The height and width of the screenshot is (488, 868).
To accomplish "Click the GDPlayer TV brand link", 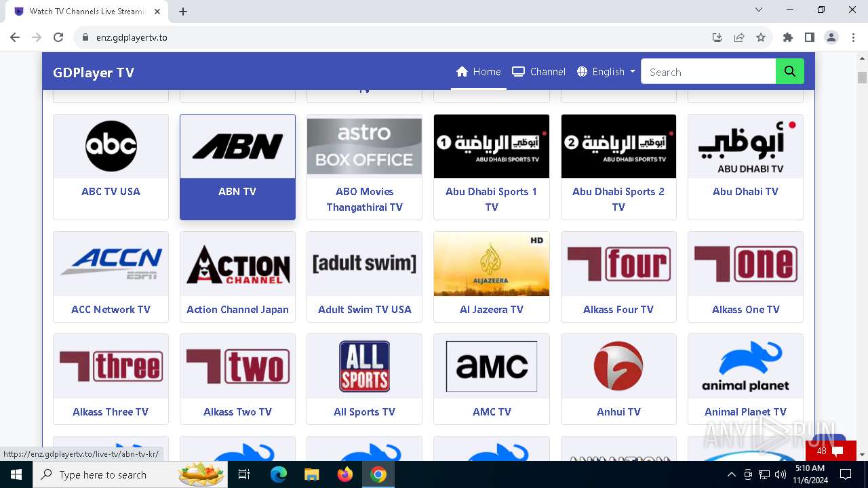I will click(94, 73).
